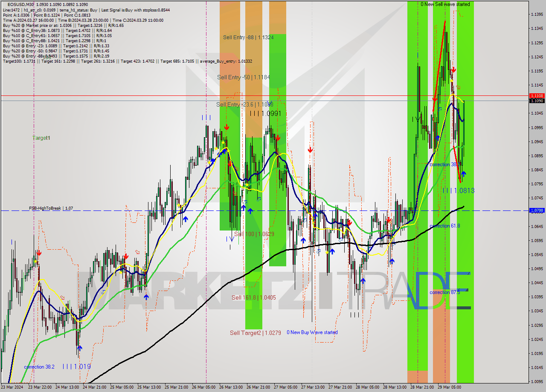This screenshot has height=392, width=546.
Task: Click the 'Sell Entry -88 | 1.1324' label
Action: point(248,37)
